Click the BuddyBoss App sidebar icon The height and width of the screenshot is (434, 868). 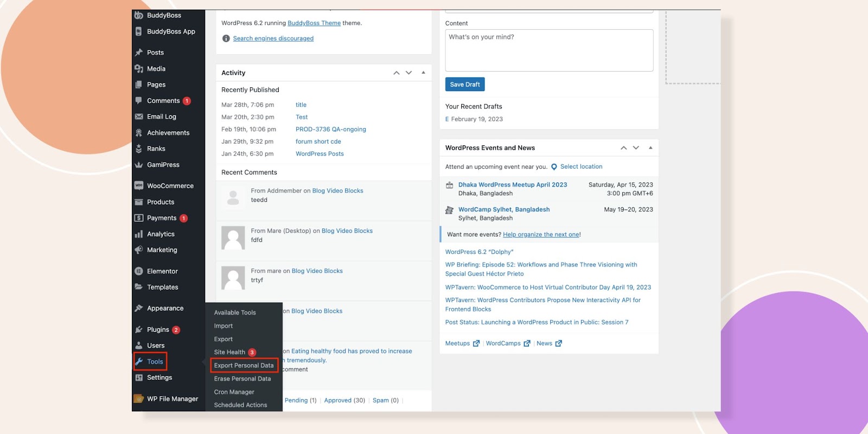[139, 31]
